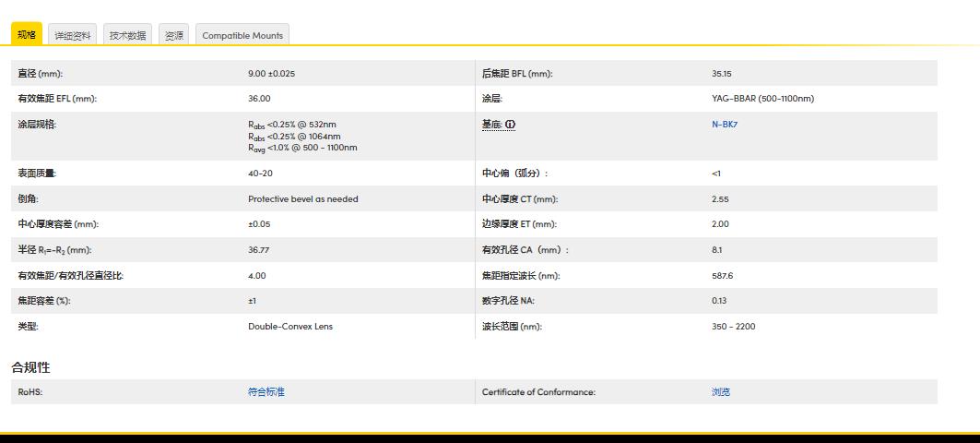Click the 合规性 section heading
This screenshot has width=980, height=443.
pyautogui.click(x=30, y=367)
